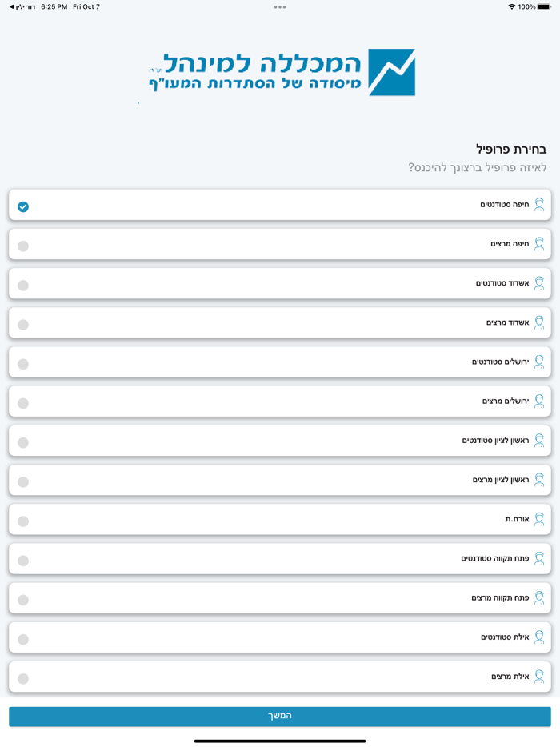Select the ירושלים מרצים radio button
Viewport: 560px width, 747px height.
point(23,403)
